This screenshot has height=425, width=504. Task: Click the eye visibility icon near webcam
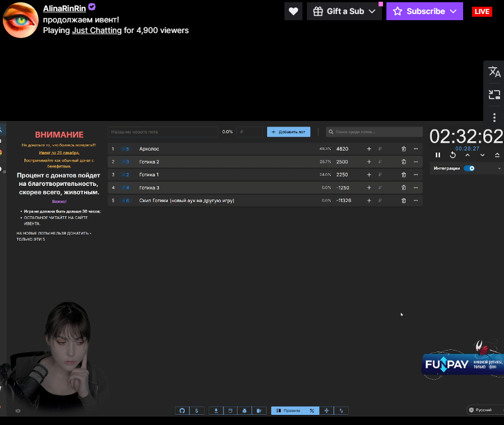(18, 410)
